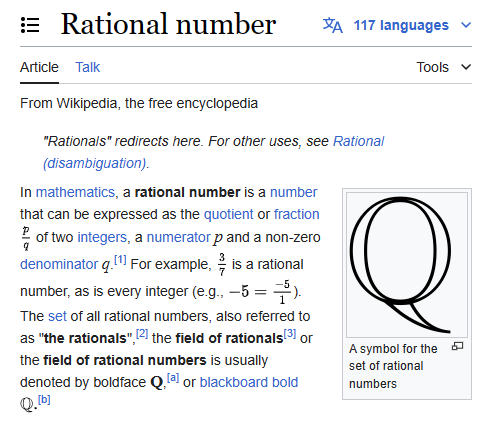Viewport: 484px width, 422px height.
Task: Jump to footnote reference [1]
Action: tap(120, 260)
